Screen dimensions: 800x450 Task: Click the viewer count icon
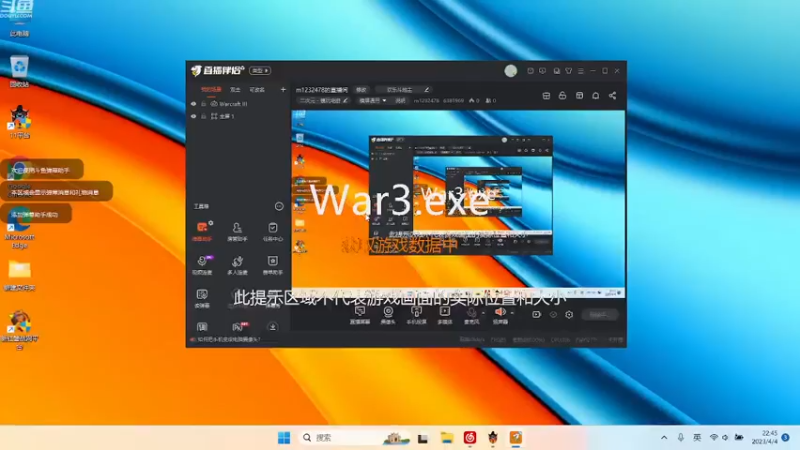[x=490, y=101]
